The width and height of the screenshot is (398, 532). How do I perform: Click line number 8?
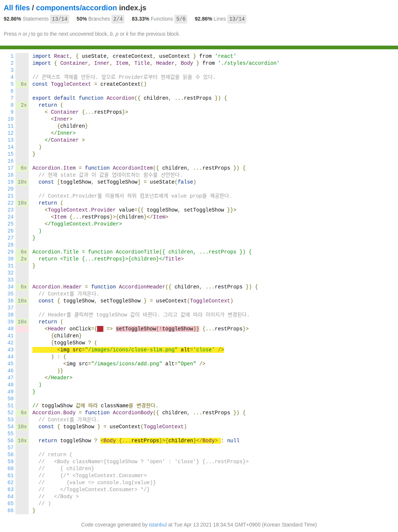point(12,105)
